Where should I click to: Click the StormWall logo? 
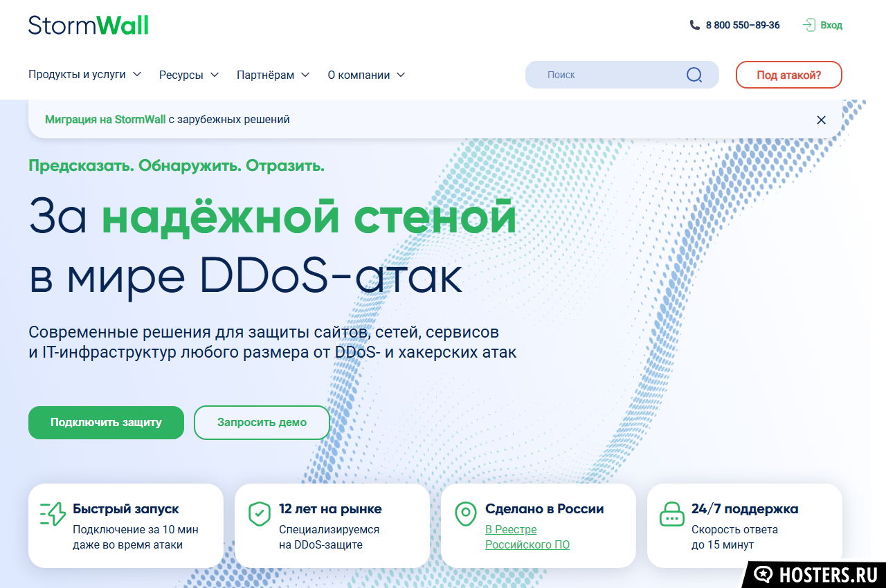[x=89, y=25]
